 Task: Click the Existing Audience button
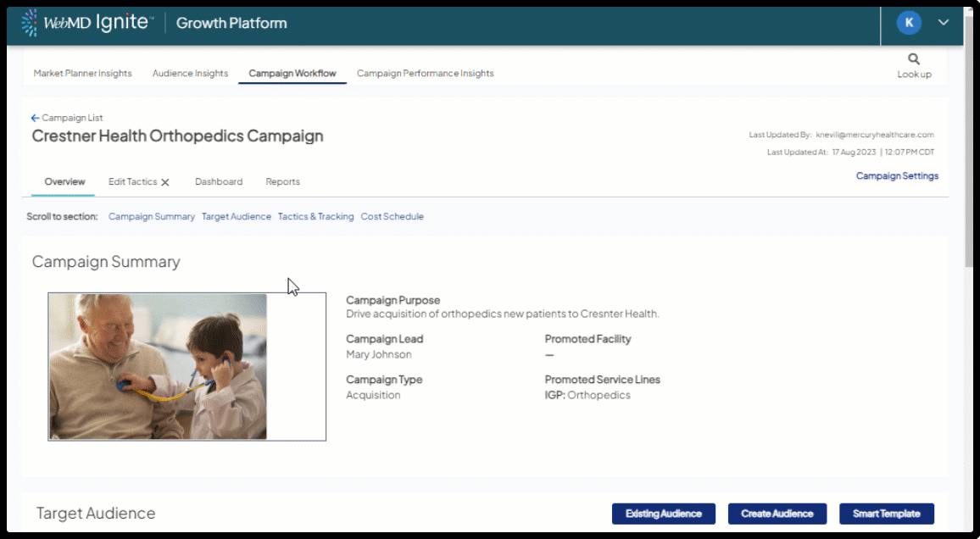click(x=663, y=514)
